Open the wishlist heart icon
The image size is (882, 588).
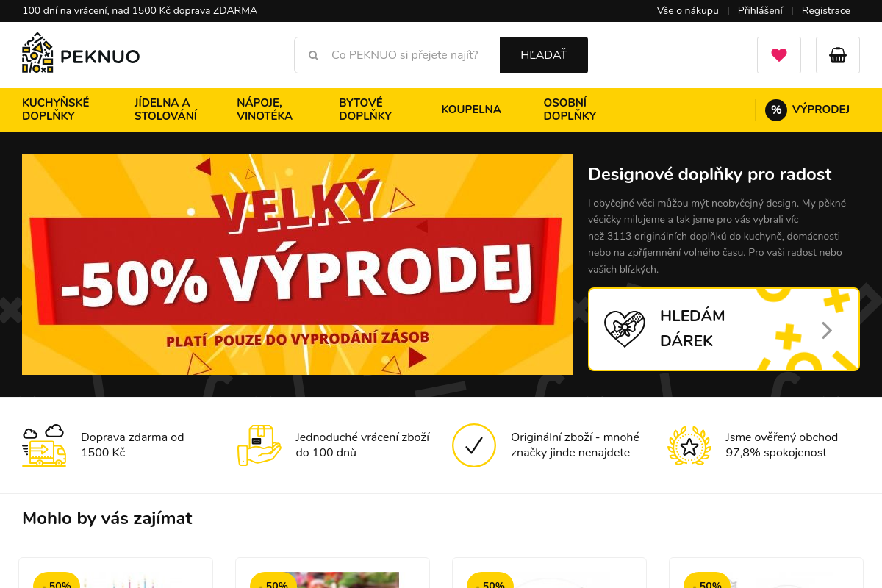[779, 55]
